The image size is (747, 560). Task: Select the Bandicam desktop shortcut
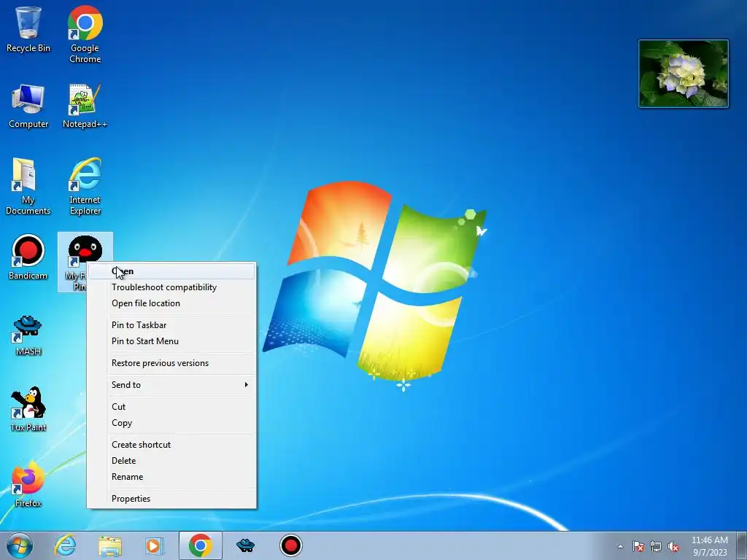28,257
